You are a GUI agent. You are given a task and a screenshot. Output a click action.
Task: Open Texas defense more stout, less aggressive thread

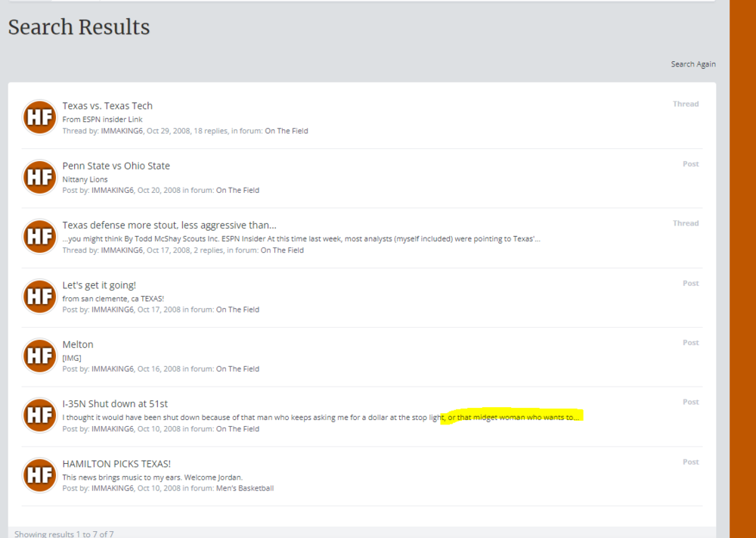coord(169,225)
